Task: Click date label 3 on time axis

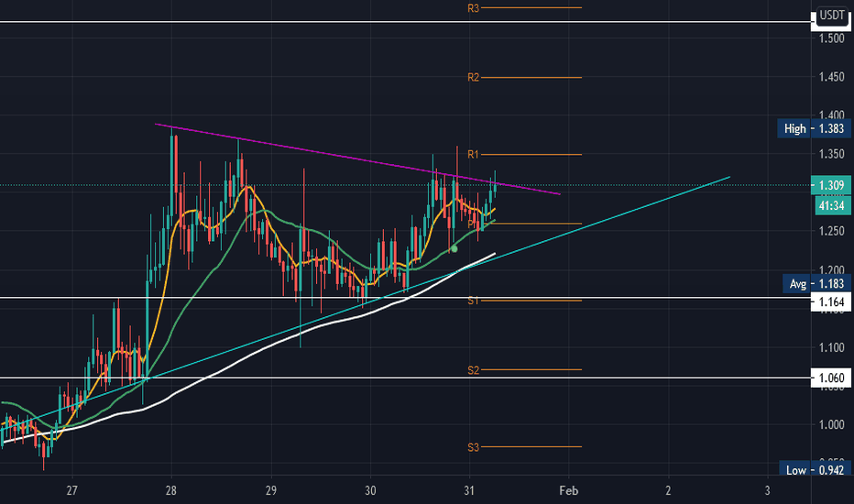Action: 767,490
